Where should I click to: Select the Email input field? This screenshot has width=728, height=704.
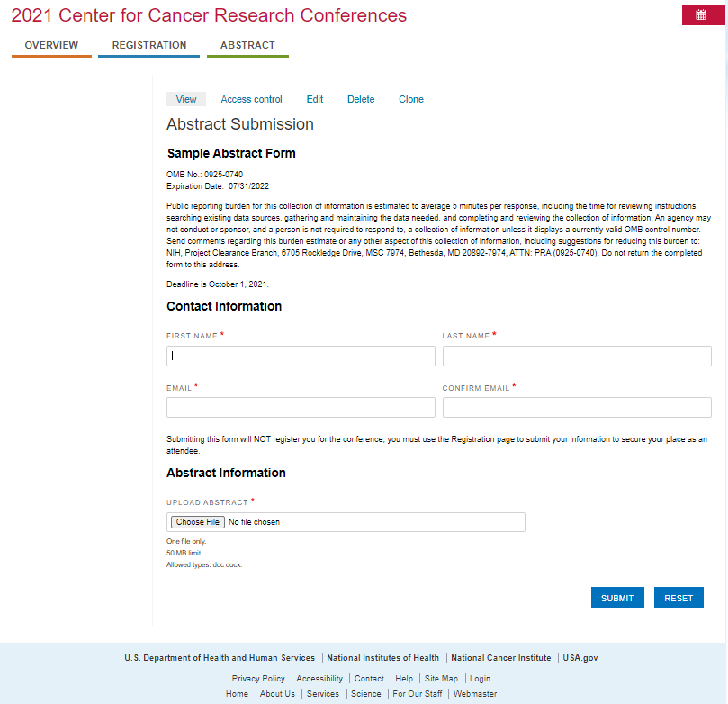tap(301, 407)
